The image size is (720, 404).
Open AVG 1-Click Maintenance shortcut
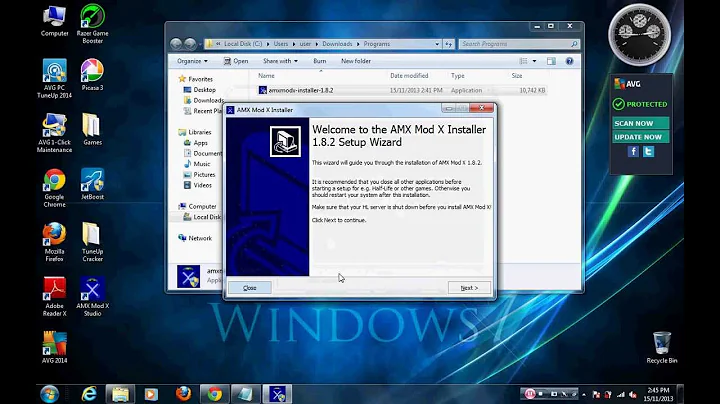click(54, 133)
